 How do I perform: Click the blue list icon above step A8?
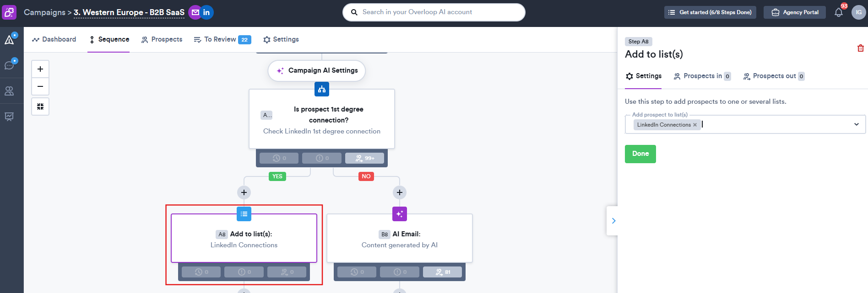click(x=244, y=214)
